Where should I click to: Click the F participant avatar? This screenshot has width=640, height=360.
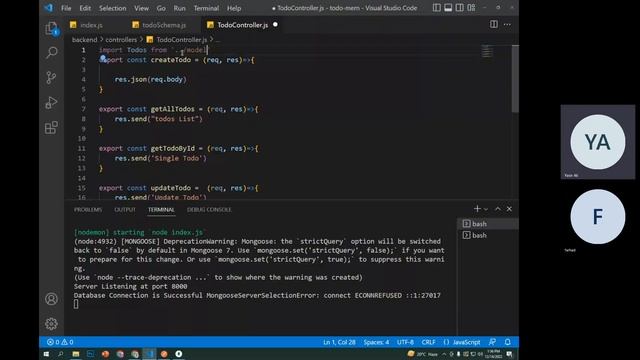click(598, 216)
